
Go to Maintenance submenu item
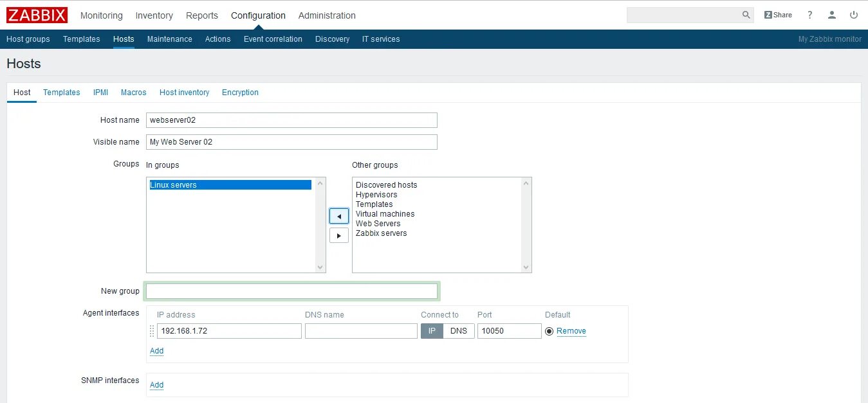(x=170, y=39)
